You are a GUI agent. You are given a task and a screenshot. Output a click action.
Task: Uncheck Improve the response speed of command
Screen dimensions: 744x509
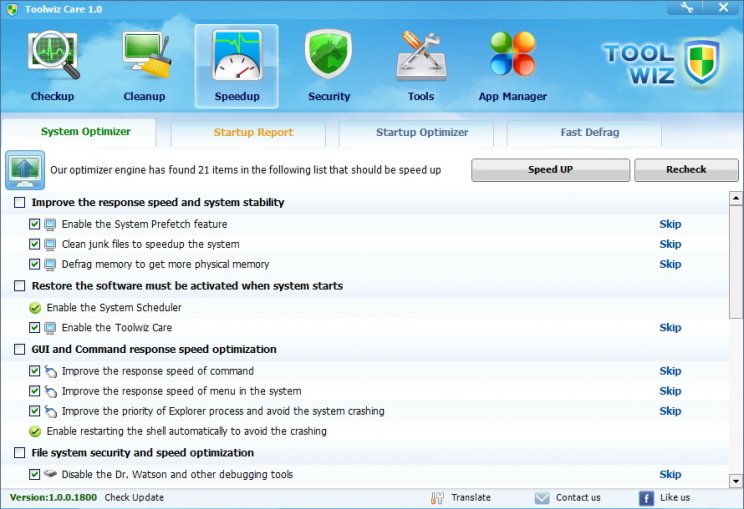click(x=34, y=371)
